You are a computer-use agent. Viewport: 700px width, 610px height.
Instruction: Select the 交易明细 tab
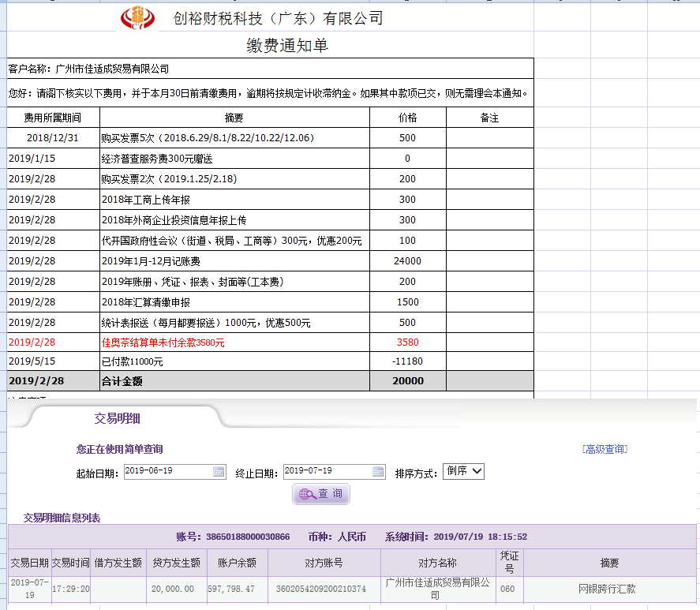(x=117, y=418)
